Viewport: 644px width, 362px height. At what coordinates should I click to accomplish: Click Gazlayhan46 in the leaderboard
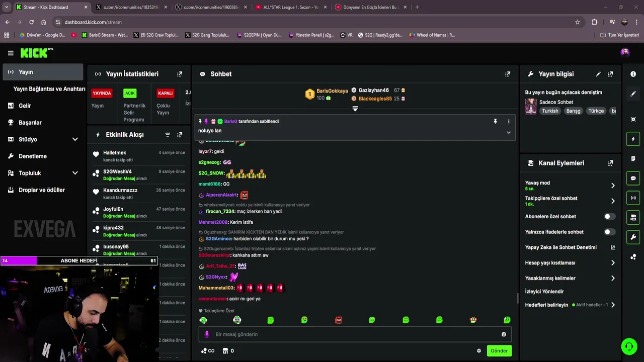(373, 90)
